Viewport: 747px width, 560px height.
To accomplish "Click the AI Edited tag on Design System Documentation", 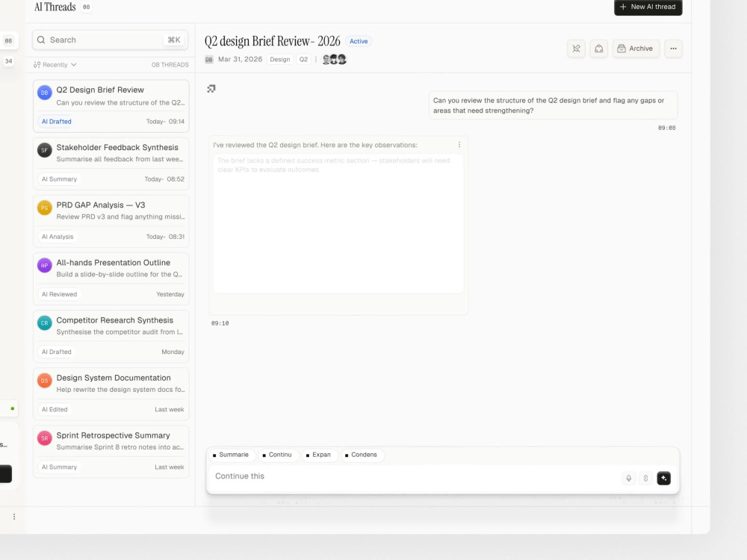I will [x=55, y=409].
